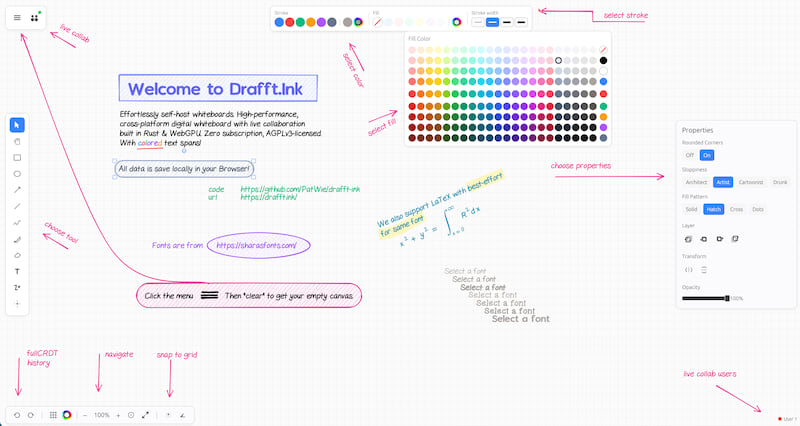This screenshot has width=800, height=426.
Task: Select the pointer selection tool
Action: [x=17, y=125]
